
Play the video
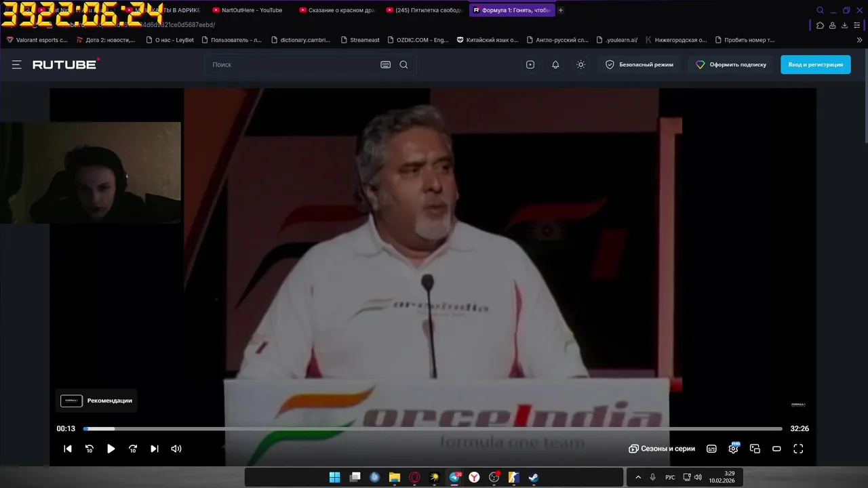111,449
